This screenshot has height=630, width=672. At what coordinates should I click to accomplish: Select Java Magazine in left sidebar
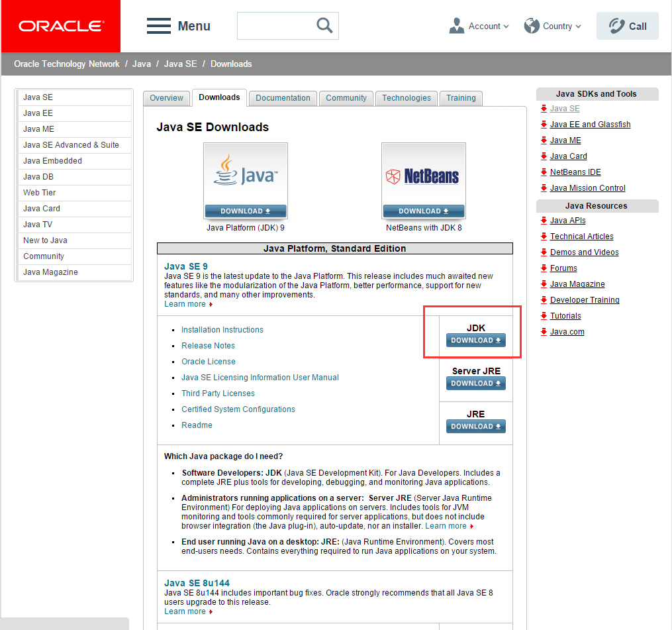pos(73,272)
